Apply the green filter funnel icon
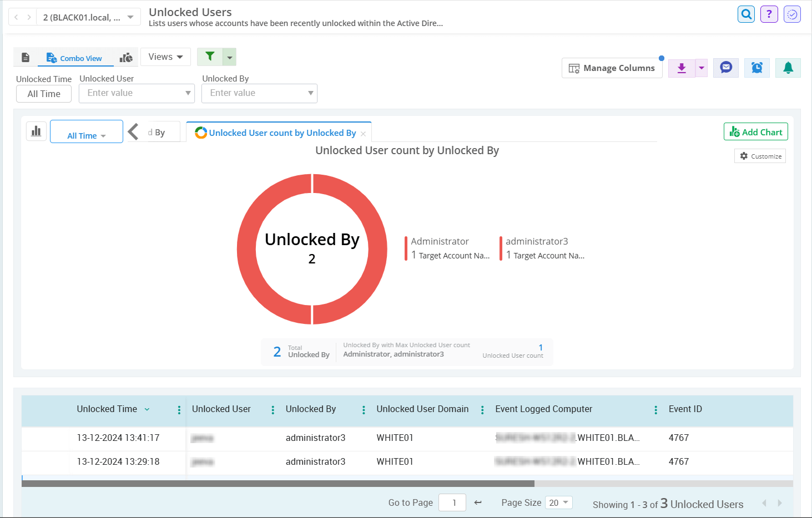 209,57
